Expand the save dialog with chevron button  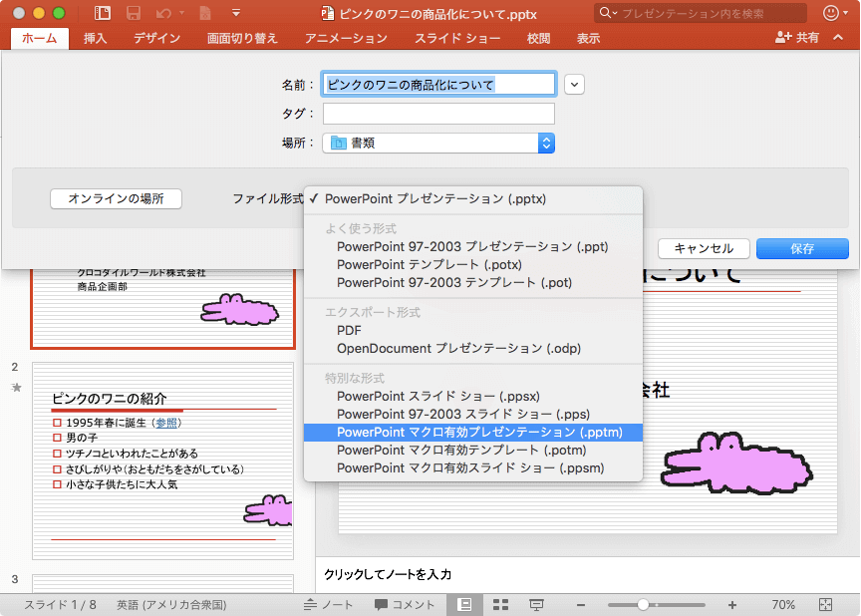(574, 85)
